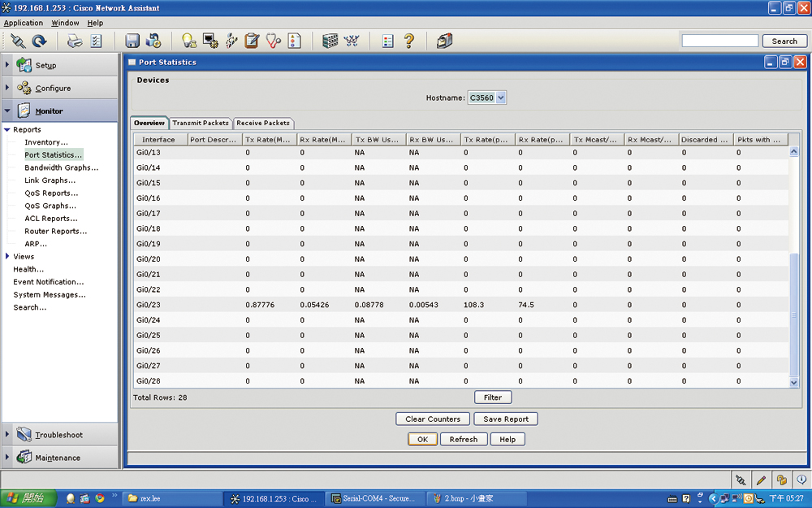Open the stethoscope Health icon
812x508 pixels.
pyautogui.click(x=274, y=41)
